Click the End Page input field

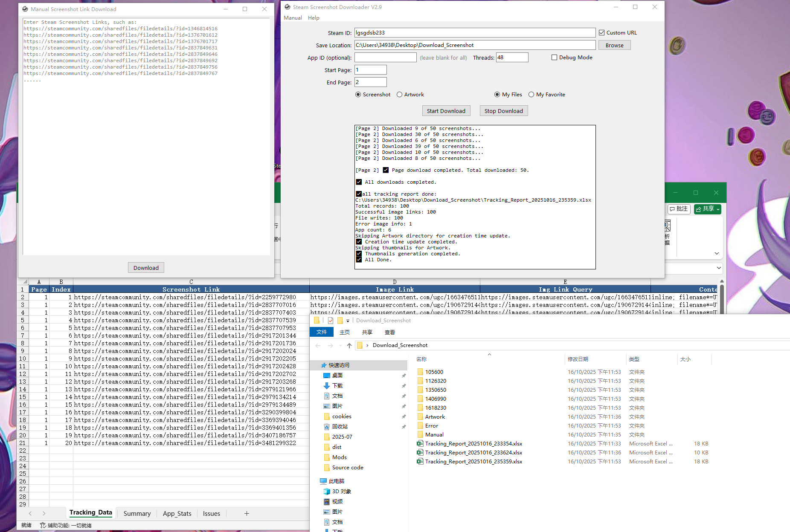click(x=370, y=82)
